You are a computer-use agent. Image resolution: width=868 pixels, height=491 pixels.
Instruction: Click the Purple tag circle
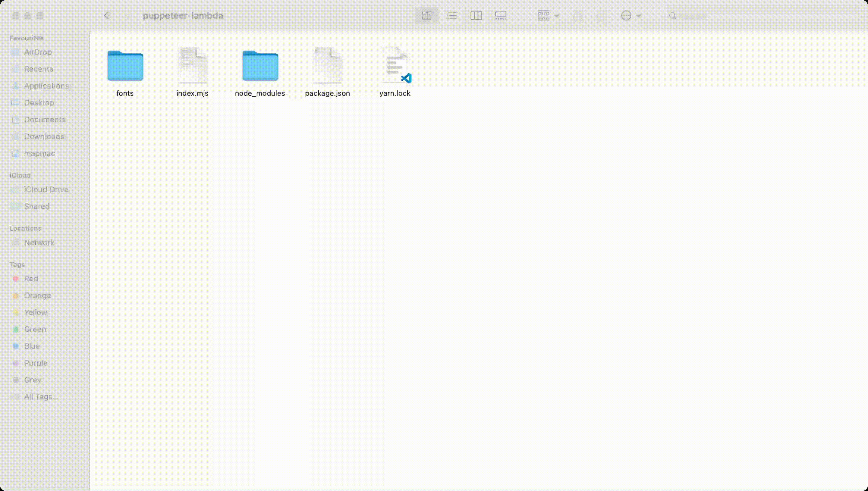[x=16, y=363]
